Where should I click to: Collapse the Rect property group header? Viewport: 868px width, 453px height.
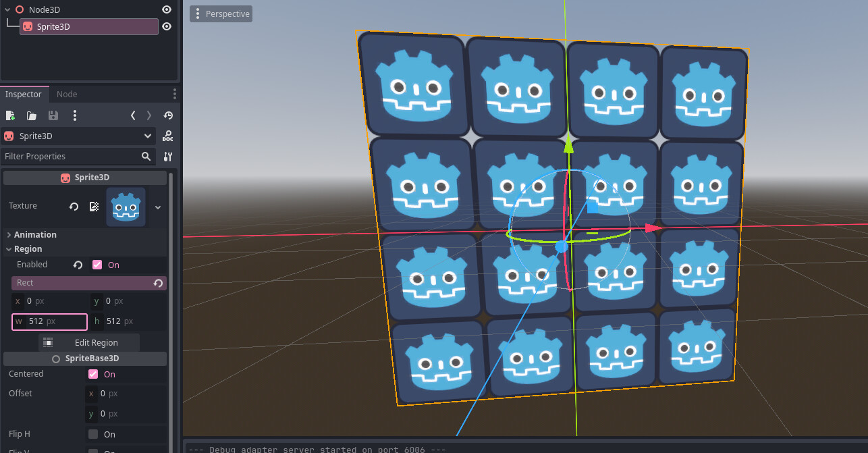pos(89,283)
